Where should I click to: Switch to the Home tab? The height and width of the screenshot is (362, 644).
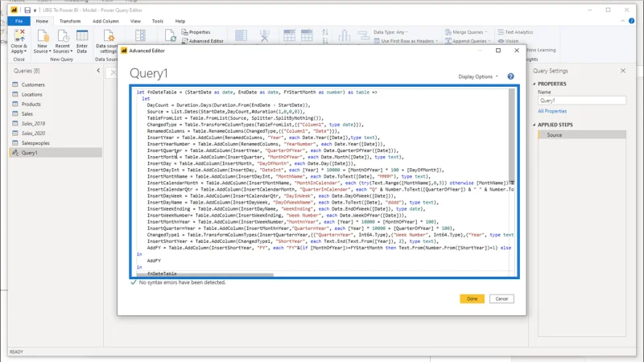[x=42, y=21]
